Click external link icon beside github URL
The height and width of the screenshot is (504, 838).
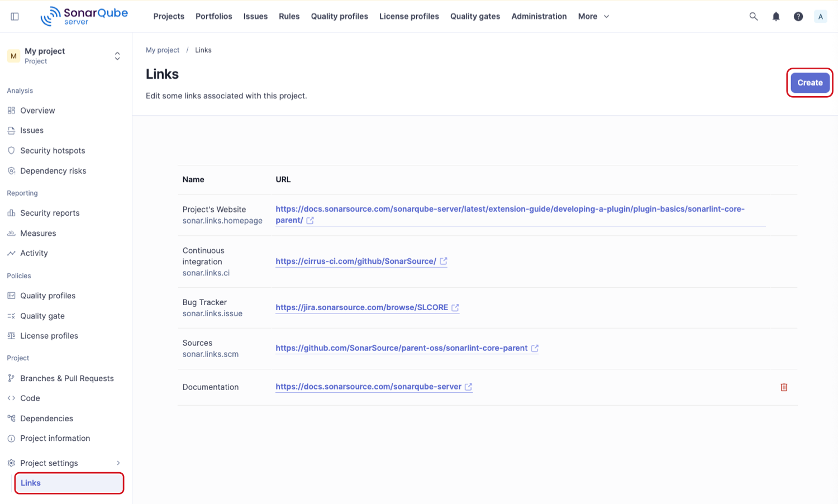[535, 348]
